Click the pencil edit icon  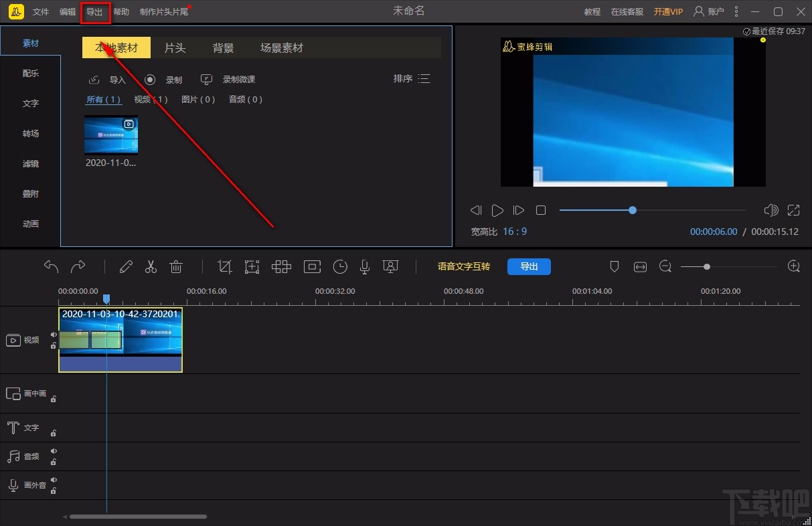[126, 267]
